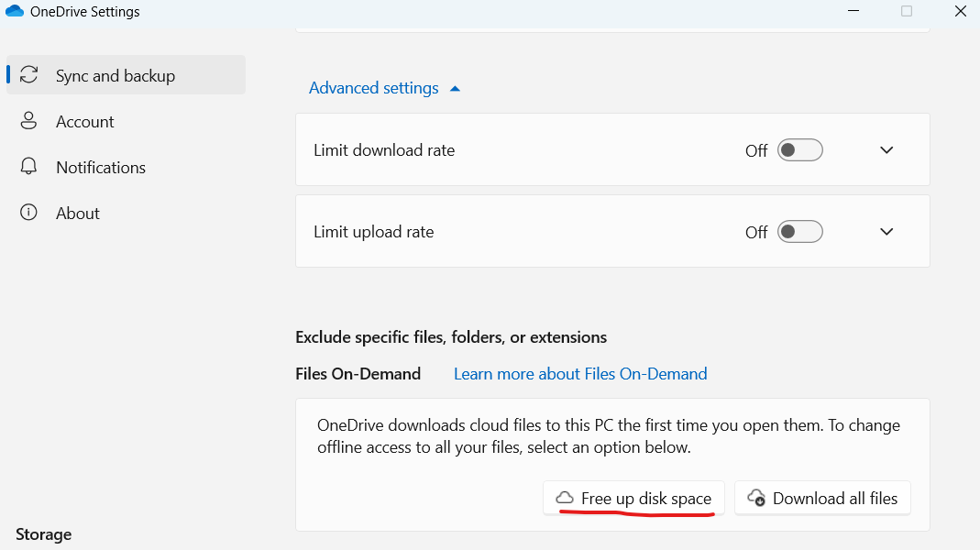Click the Sync and backup arrows icon

tap(28, 75)
